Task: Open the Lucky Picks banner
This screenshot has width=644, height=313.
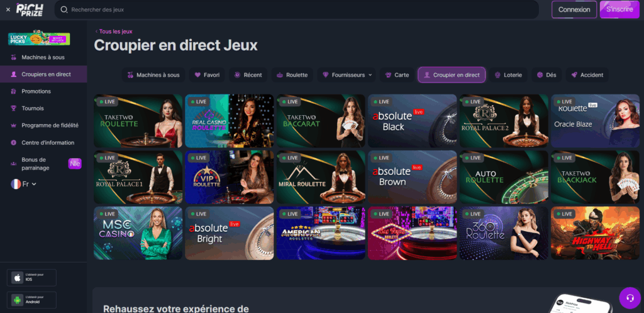Action: click(x=39, y=38)
